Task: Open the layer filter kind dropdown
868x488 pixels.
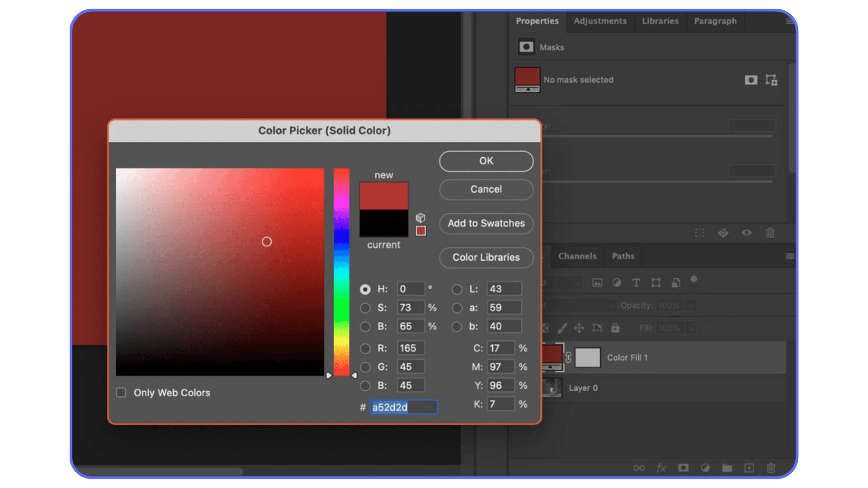Action: tap(562, 283)
